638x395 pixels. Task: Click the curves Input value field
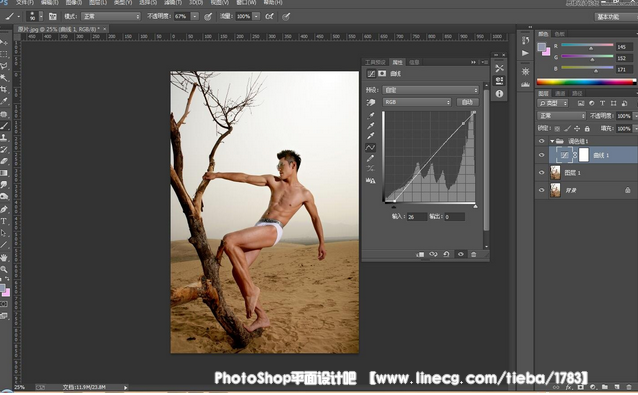(x=417, y=217)
